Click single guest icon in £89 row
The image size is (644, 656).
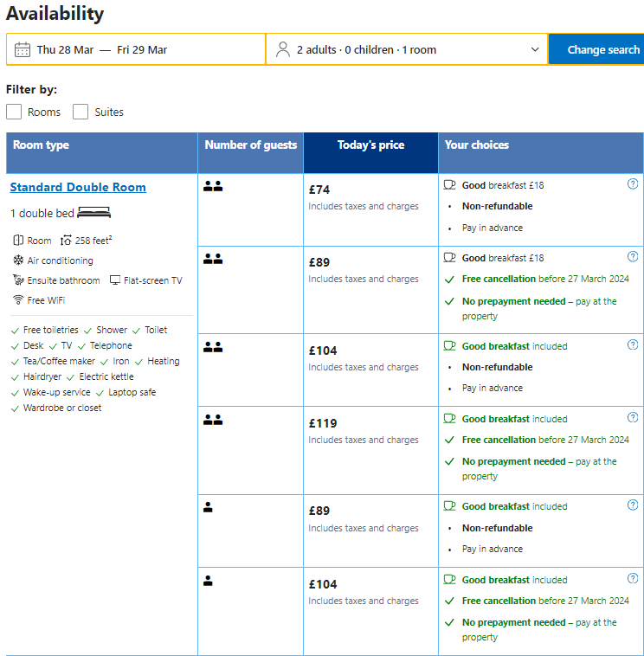[208, 507]
